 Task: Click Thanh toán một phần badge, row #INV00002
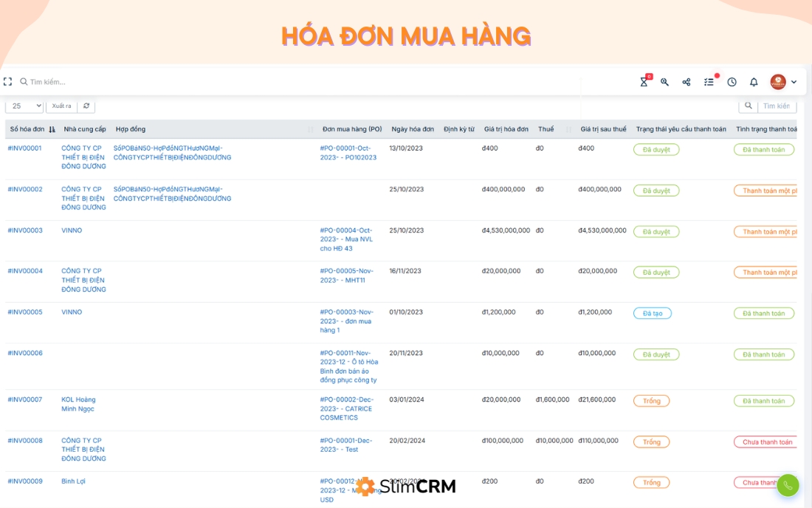coord(765,190)
